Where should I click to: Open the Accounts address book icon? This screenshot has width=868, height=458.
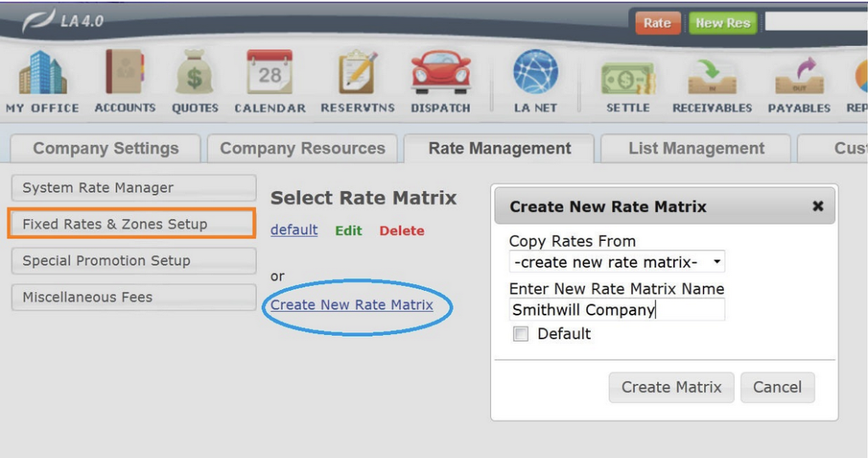tap(125, 74)
